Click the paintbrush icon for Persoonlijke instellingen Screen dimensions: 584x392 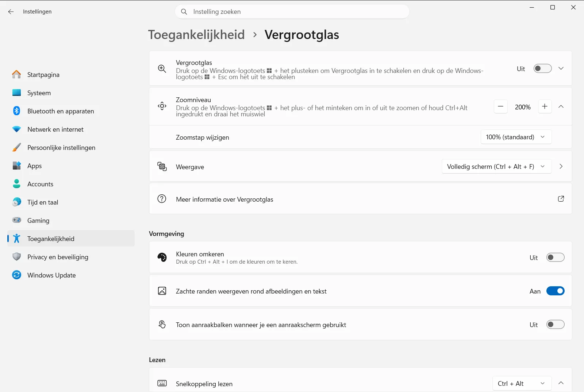(x=16, y=147)
